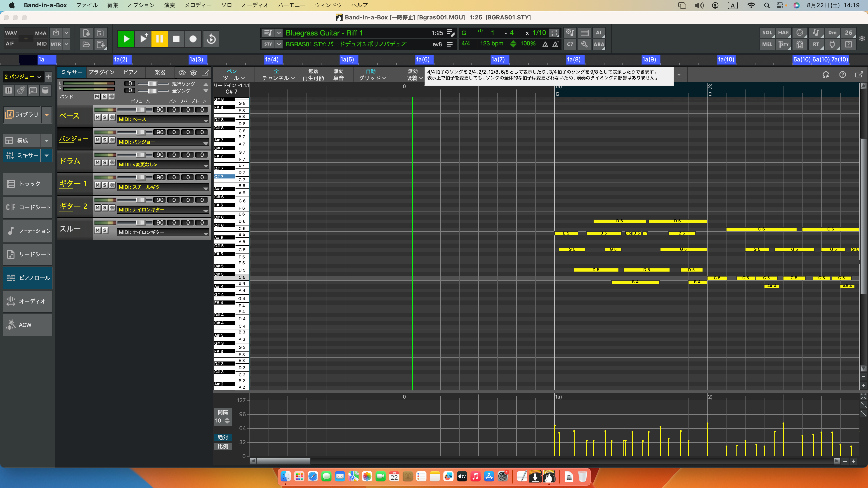Viewport: 868px width, 488px height.
Task: Expand the 構成 dropdown arrow
Action: point(47,141)
